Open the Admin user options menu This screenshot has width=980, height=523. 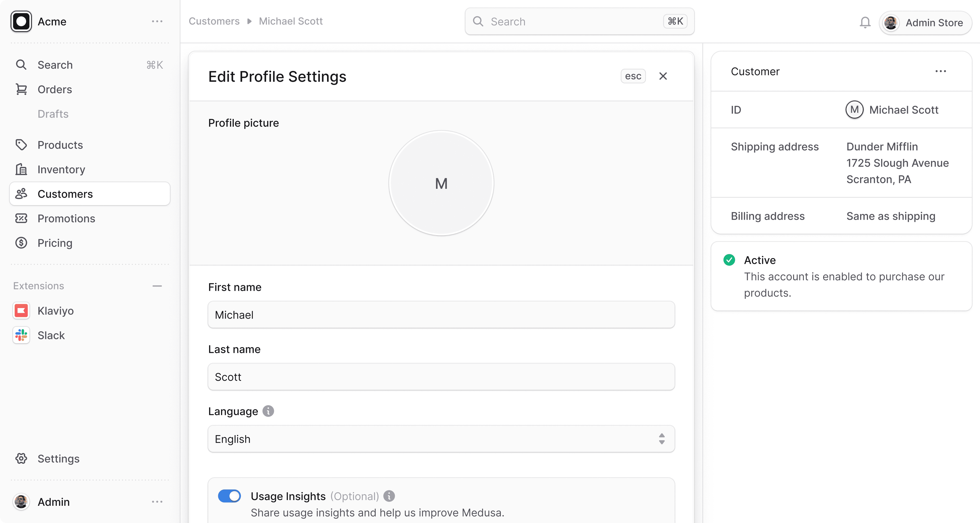(157, 502)
